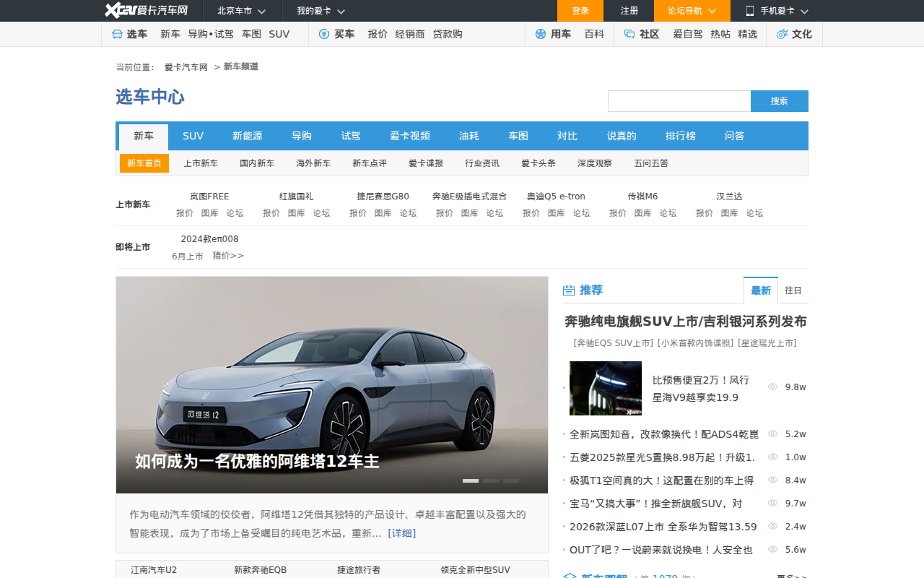Open article 全新岚图知音，改款像换代
Viewport: 924px width, 578px height.
pos(664,434)
